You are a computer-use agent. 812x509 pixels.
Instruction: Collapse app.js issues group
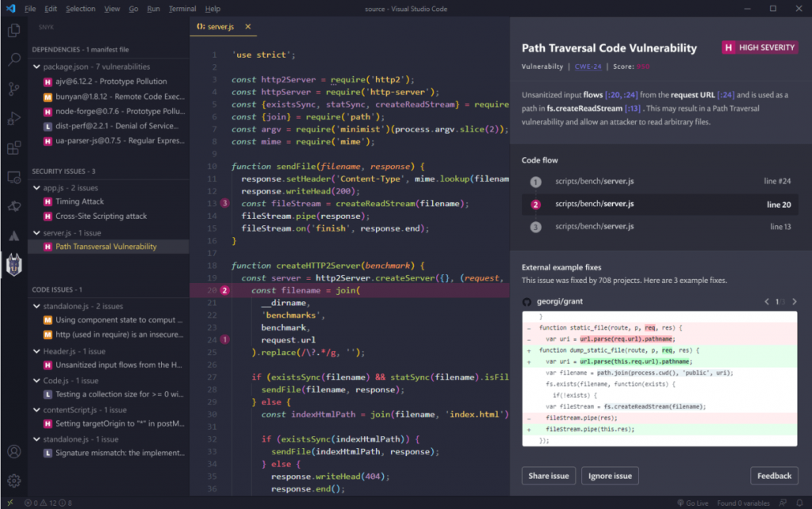click(36, 188)
